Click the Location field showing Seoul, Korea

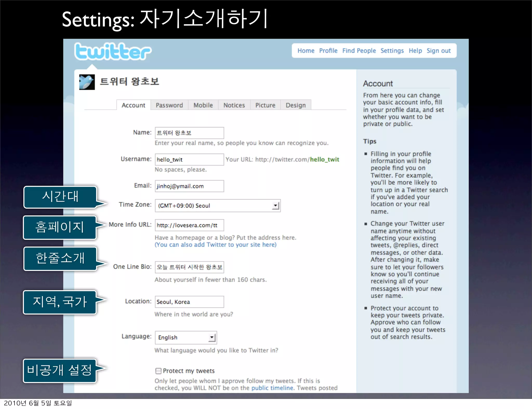tap(189, 302)
